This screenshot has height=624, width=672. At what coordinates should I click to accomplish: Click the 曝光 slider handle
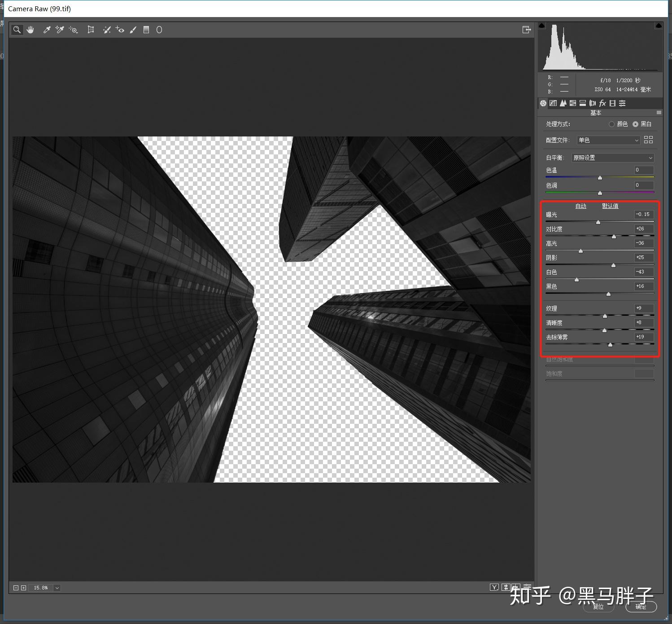[598, 222]
